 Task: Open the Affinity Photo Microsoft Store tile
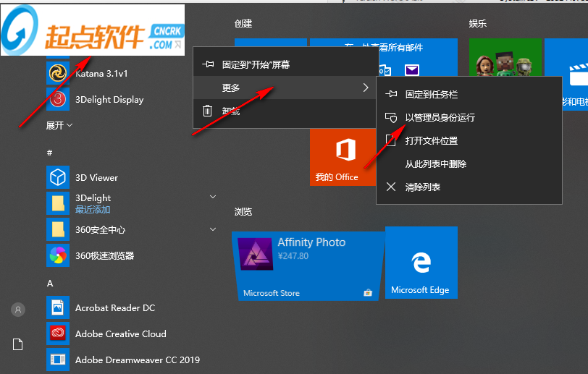coord(308,266)
